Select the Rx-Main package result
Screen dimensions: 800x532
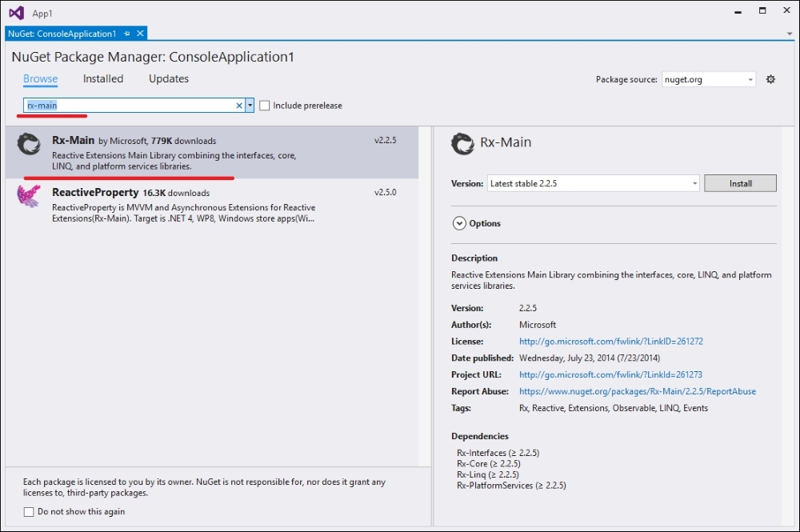tap(212, 153)
